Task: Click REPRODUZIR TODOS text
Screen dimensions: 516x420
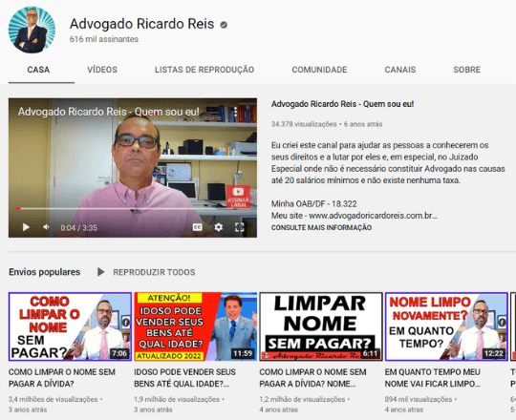Action: [154, 272]
